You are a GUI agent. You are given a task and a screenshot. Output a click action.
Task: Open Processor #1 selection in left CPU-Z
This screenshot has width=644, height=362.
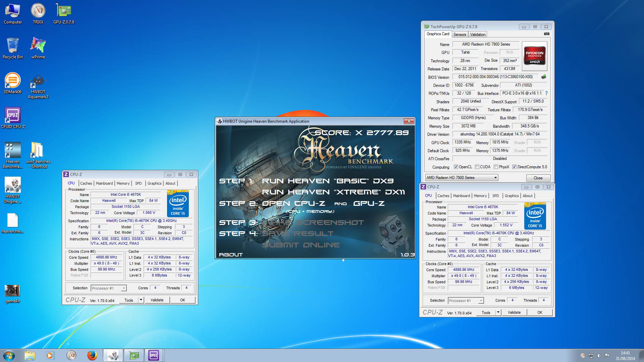click(x=109, y=288)
